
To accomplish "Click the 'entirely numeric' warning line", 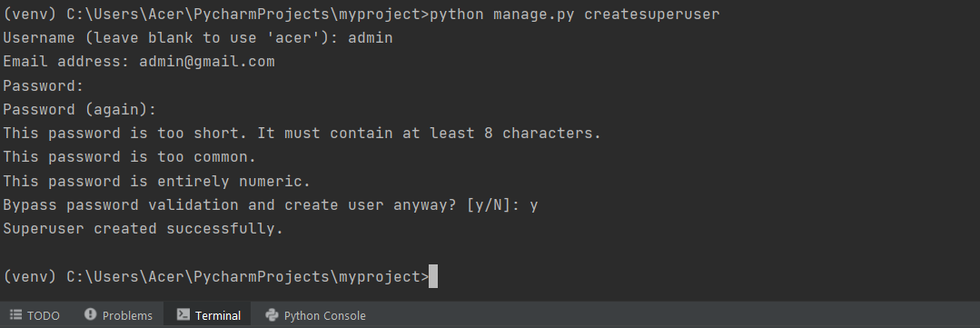I will 157,181.
